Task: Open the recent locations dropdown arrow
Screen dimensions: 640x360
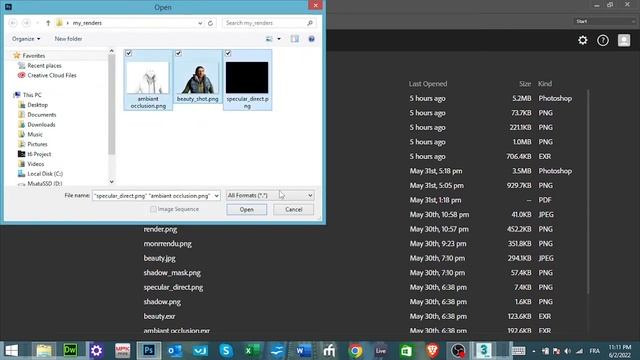Action: click(x=38, y=23)
